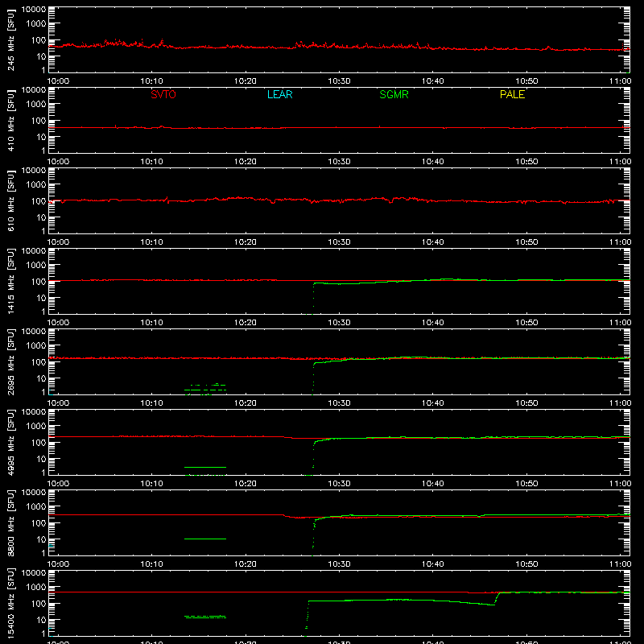Click 10:30 time label of 610 MHz panel
This screenshot has width=644, height=644.
(x=339, y=242)
